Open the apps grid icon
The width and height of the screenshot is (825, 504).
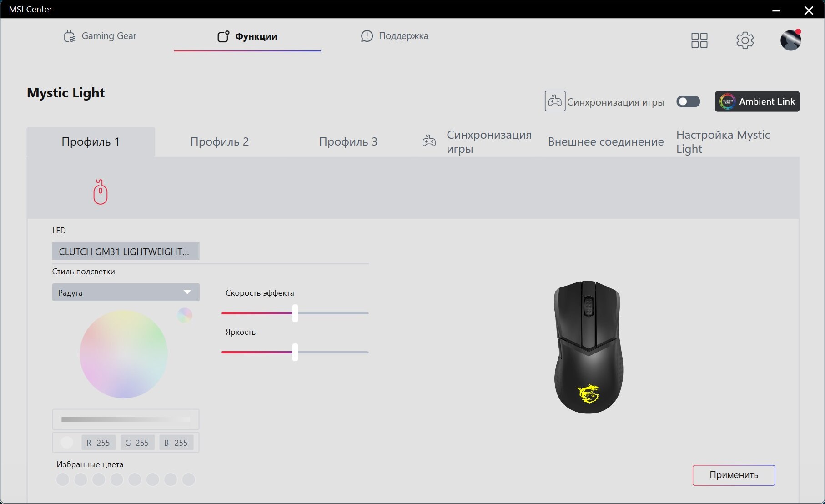[699, 40]
